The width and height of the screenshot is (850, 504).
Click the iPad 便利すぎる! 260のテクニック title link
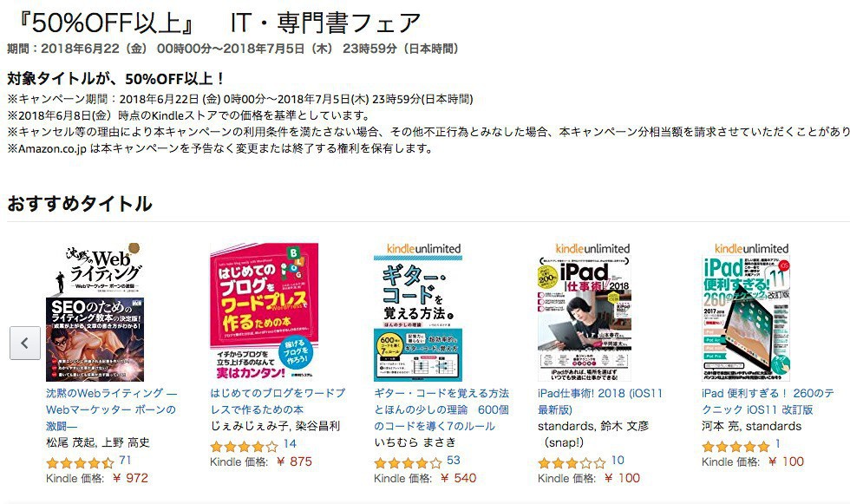coord(768,401)
